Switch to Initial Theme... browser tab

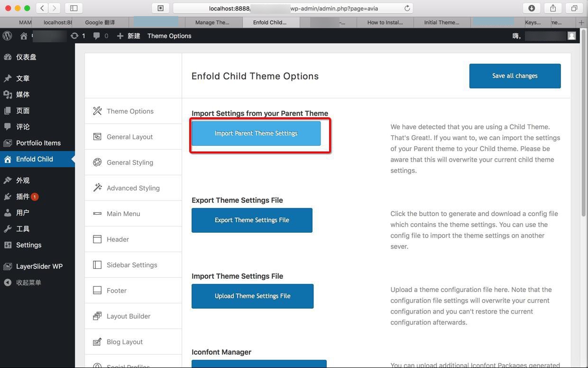coord(441,22)
